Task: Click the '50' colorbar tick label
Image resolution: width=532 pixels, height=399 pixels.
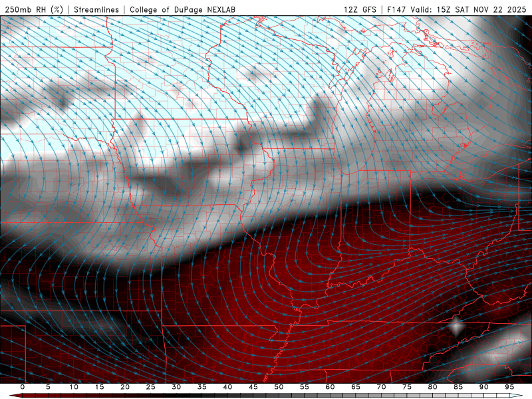Action: [x=279, y=387]
